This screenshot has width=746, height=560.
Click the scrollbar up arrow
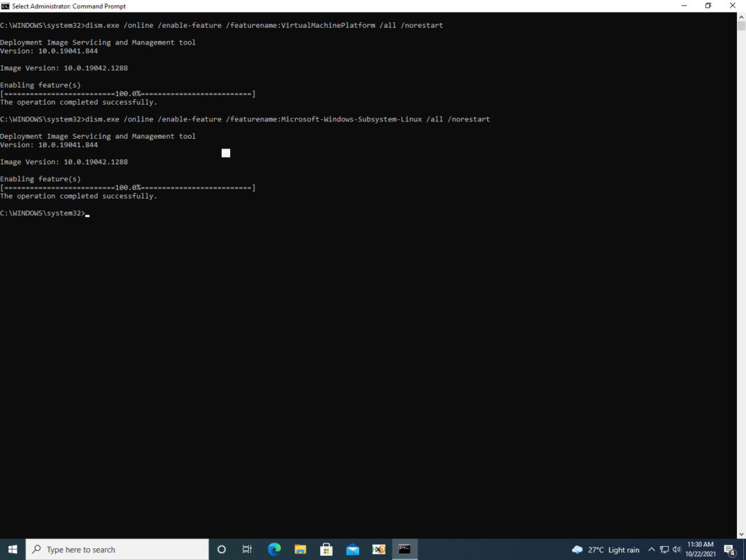(x=741, y=17)
